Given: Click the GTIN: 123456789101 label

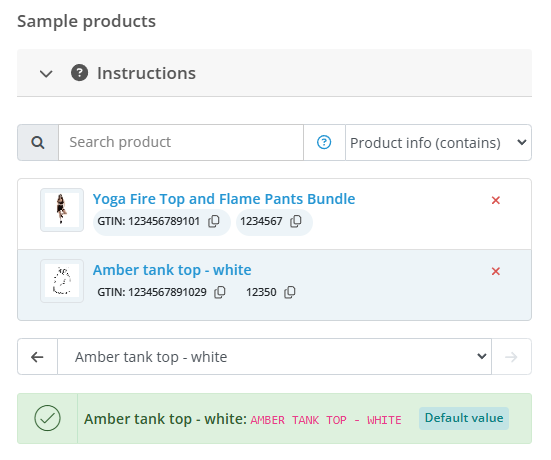Looking at the screenshot, I should pos(148,221).
